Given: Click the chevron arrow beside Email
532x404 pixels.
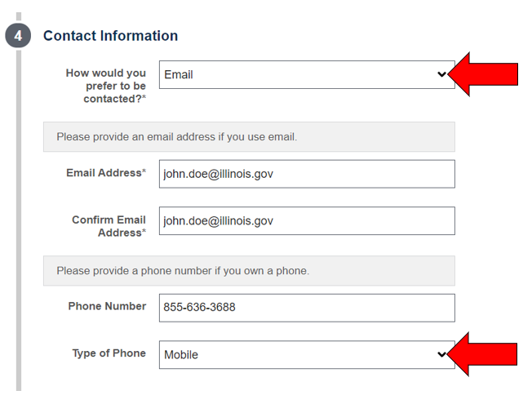Looking at the screenshot, I should (x=441, y=74).
